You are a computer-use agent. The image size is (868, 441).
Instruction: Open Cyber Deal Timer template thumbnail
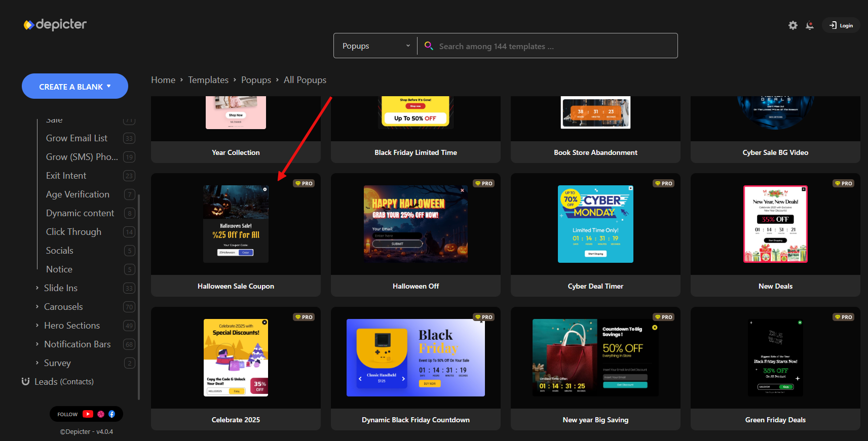(x=595, y=224)
